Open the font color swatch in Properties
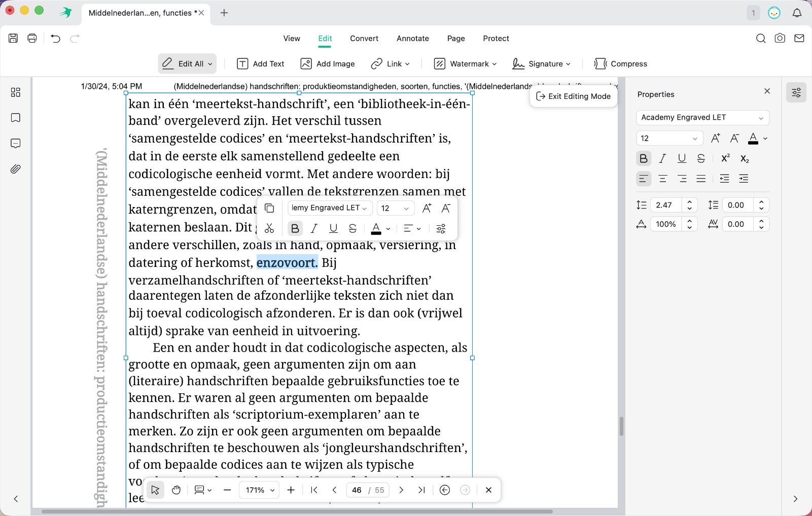Viewport: 812px width, 516px height. coord(754,138)
